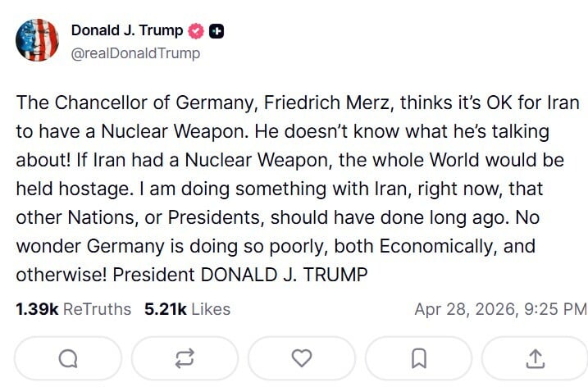The height and width of the screenshot is (387, 588).
Task: Open Donald J. Trump display name
Action: (x=127, y=31)
